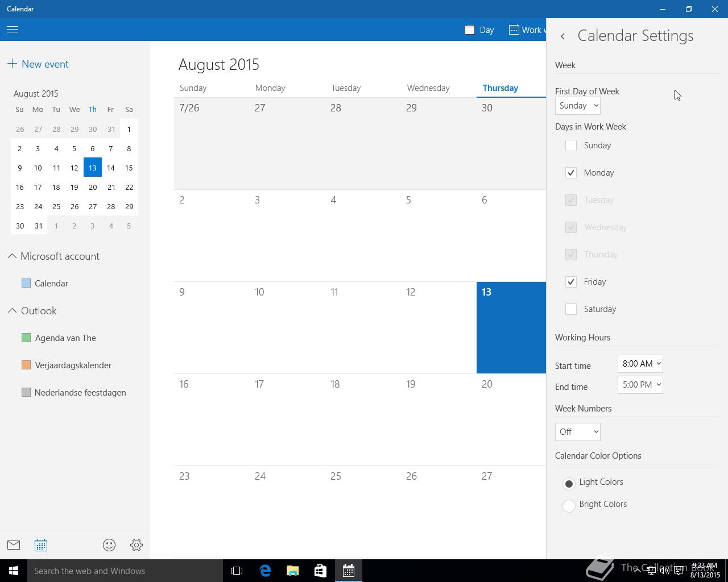The width and height of the screenshot is (728, 582).
Task: Click the New event plus button
Action: 12,64
